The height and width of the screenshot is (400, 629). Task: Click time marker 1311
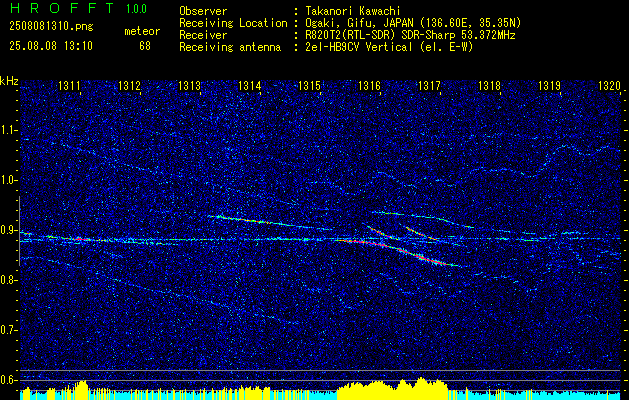(x=69, y=85)
